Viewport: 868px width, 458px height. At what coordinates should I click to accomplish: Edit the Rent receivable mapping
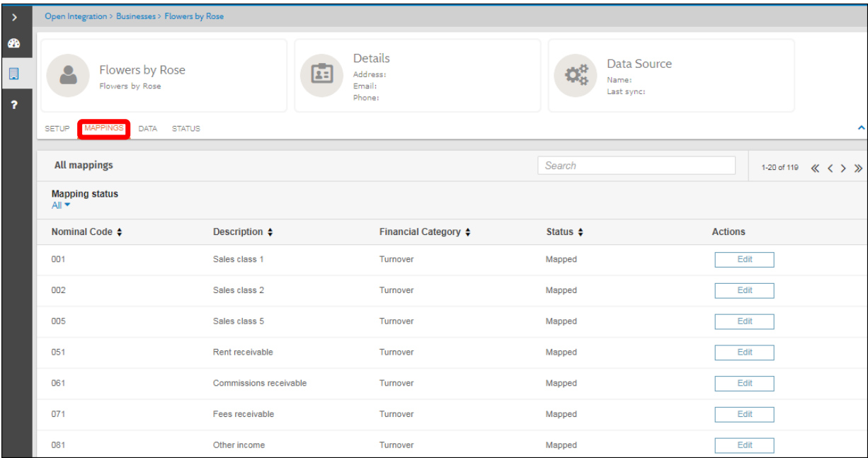[744, 353]
